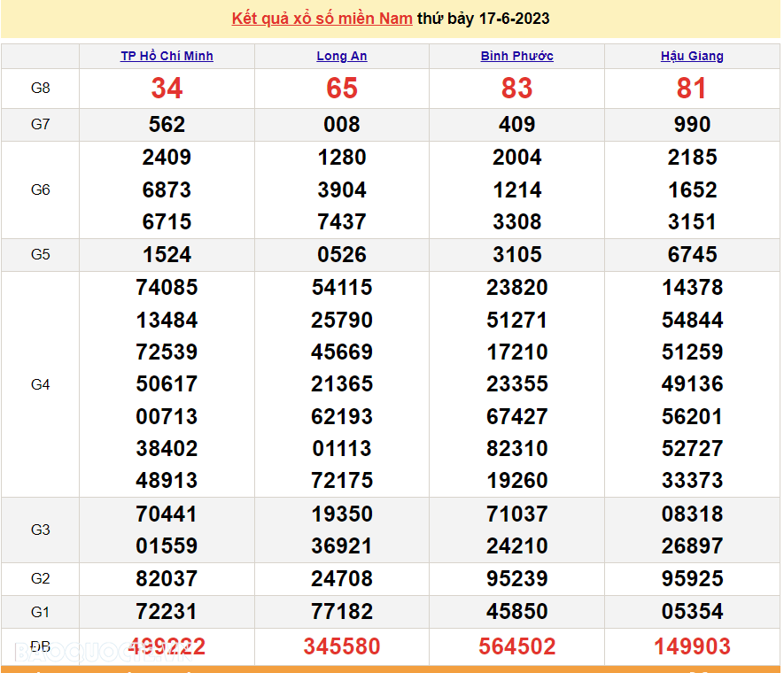Click Hậu Giang's special prize 149903
The image size is (784, 673).
(692, 647)
